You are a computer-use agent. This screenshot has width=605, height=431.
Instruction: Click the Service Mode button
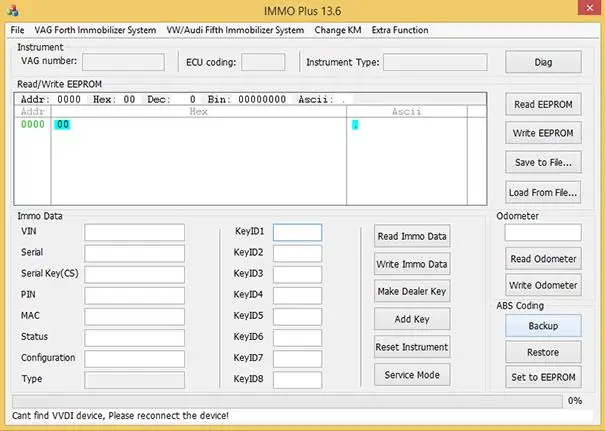pos(412,375)
